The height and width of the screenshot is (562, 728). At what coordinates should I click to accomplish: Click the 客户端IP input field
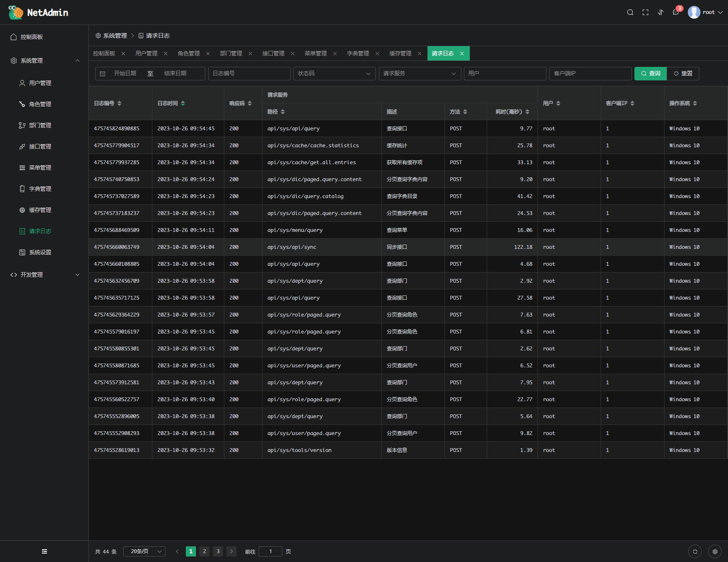point(590,73)
